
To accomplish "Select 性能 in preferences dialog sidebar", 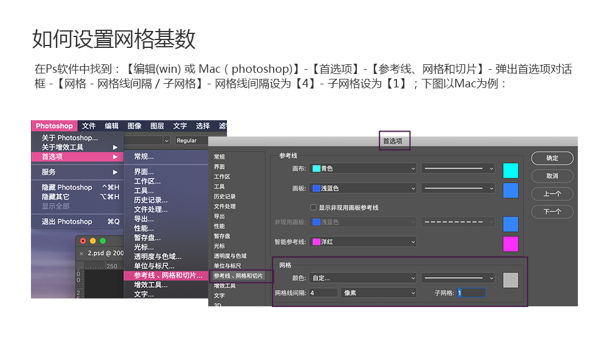I will pos(219,226).
